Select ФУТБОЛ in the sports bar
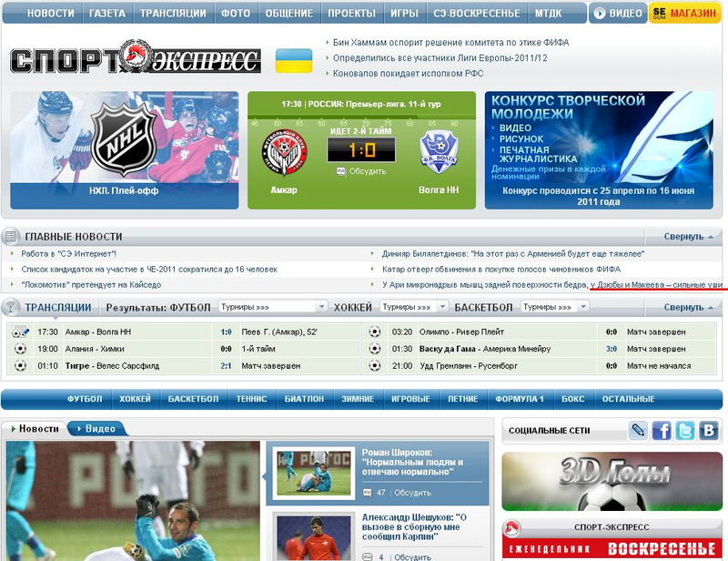The image size is (728, 561). (85, 399)
